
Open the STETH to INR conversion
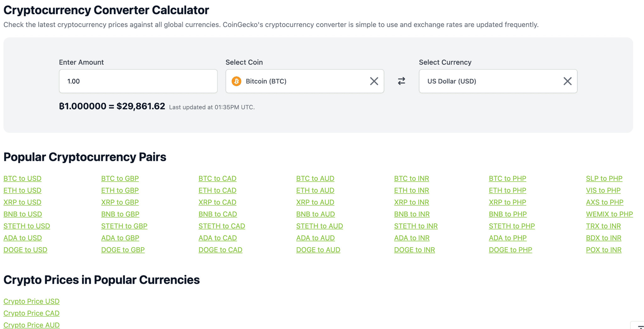pyautogui.click(x=416, y=226)
